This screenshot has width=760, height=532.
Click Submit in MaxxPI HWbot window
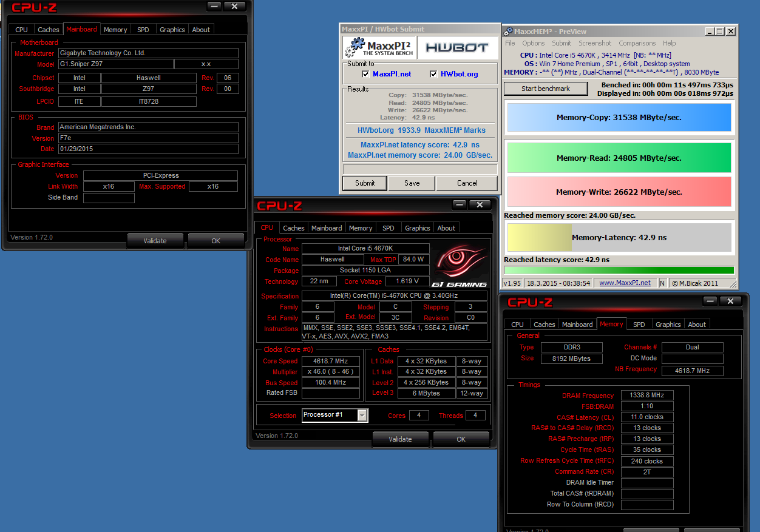tap(365, 183)
